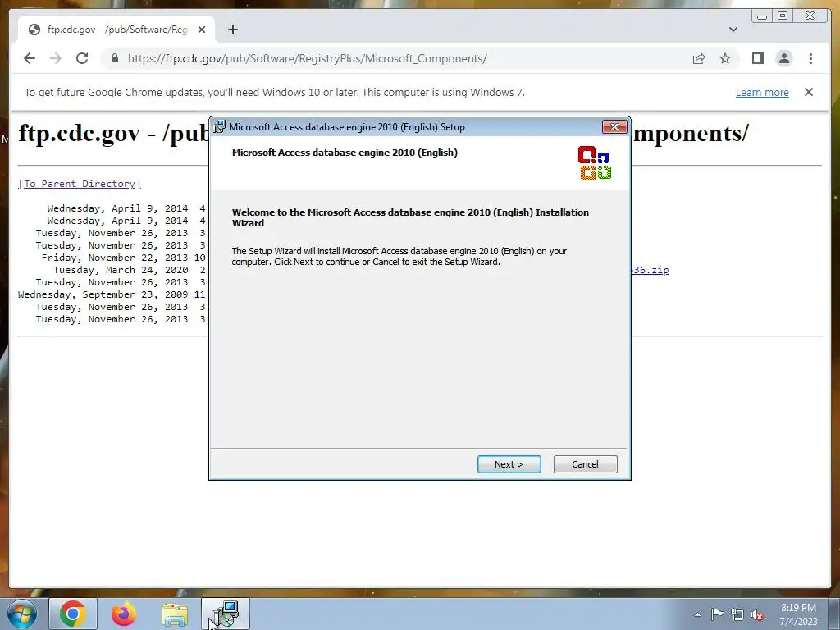
Task: Minimize the Chrome window
Action: (762, 16)
